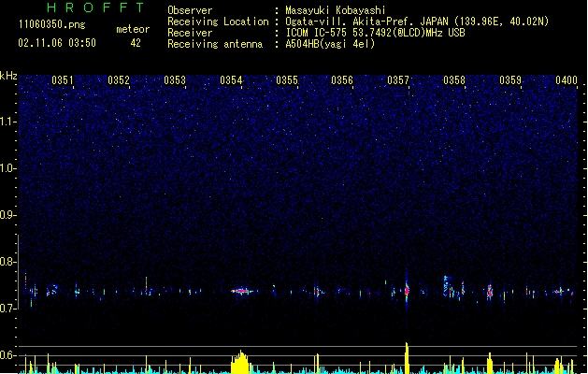
Task: Click the Observer field label
Action: [190, 10]
